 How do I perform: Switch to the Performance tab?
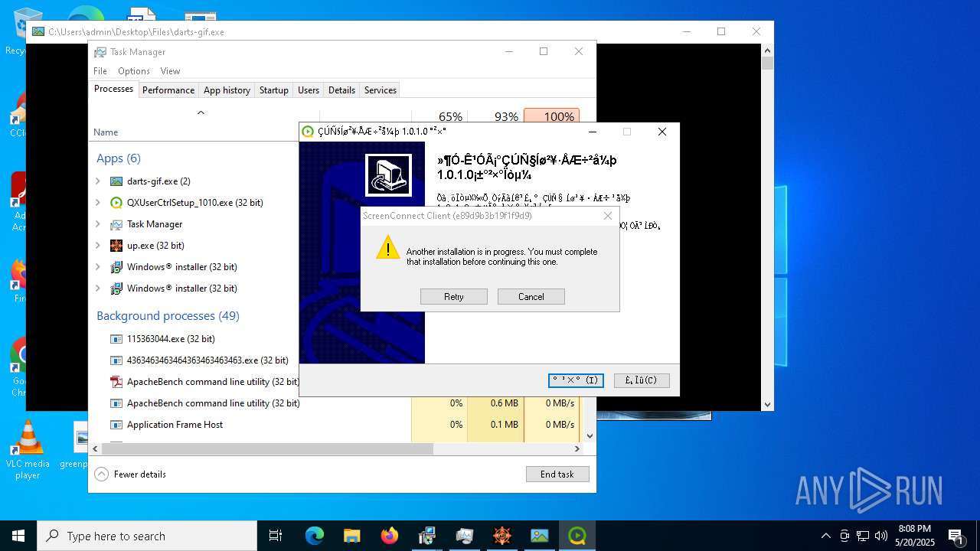[x=168, y=90]
